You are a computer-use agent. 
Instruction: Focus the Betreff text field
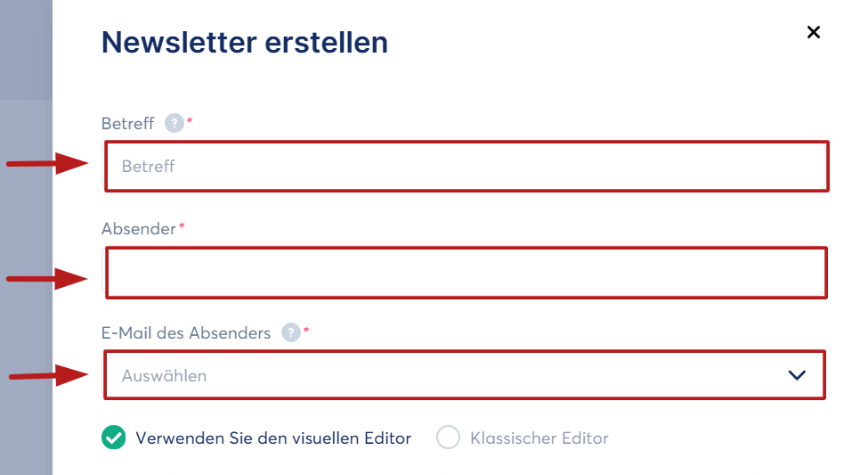tap(466, 167)
